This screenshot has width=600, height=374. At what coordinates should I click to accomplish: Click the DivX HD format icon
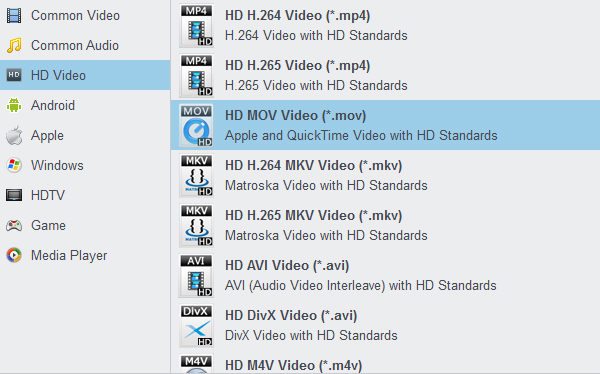[196, 325]
